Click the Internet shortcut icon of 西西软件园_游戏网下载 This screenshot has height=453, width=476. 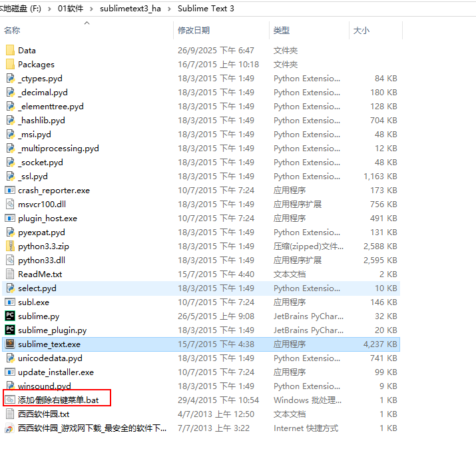click(x=10, y=428)
